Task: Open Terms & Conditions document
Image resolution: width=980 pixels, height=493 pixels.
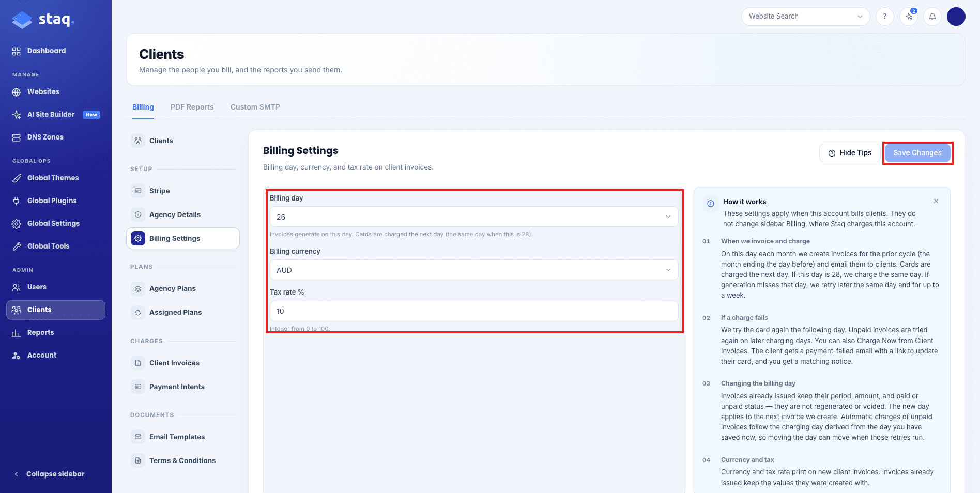Action: pyautogui.click(x=183, y=460)
